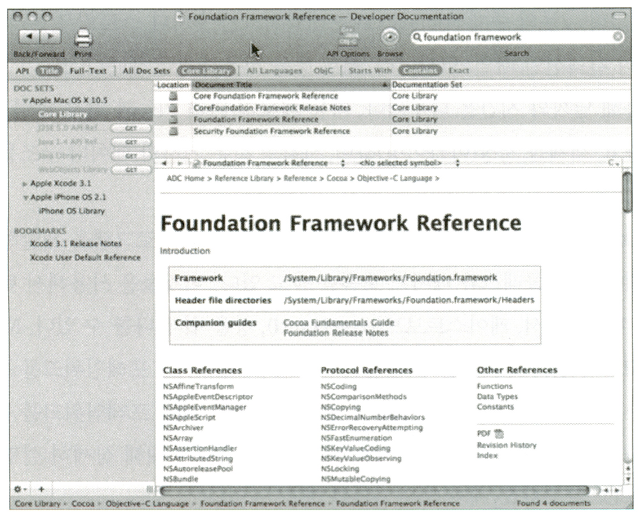Open the Xcode User Default Reference bookmark
The height and width of the screenshot is (516, 640).
(x=85, y=258)
